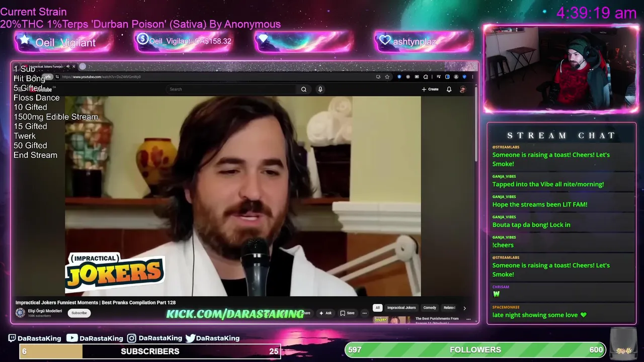Click 'Tapped into tha Vibe all nite/morning!' message
The width and height of the screenshot is (644, 362).
point(548,185)
